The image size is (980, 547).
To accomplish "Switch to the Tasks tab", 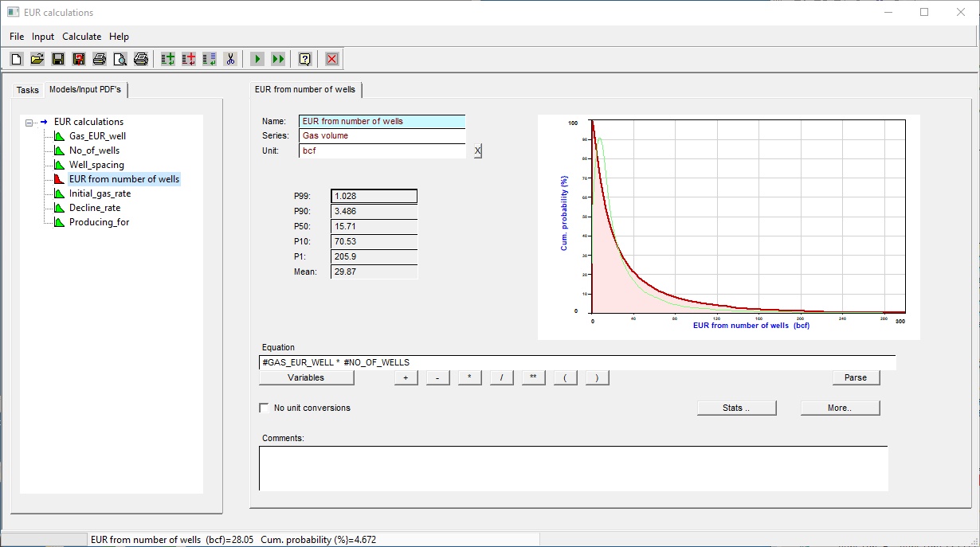I will 28,90.
